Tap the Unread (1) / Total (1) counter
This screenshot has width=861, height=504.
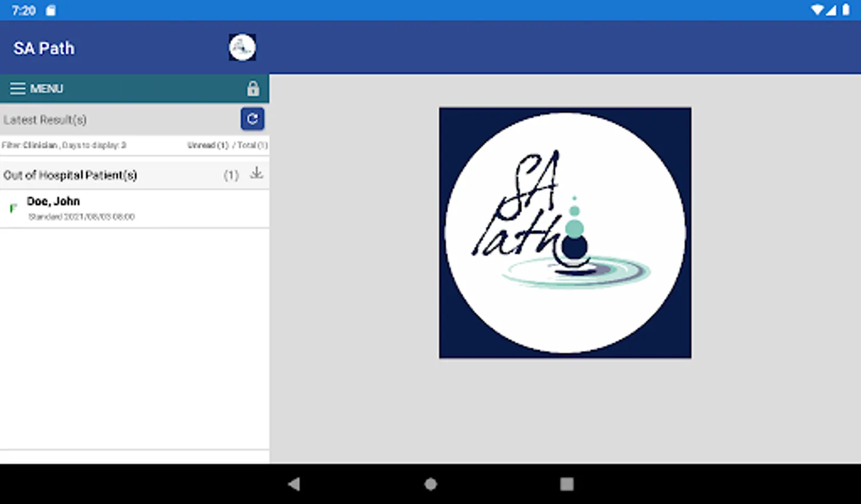[227, 145]
